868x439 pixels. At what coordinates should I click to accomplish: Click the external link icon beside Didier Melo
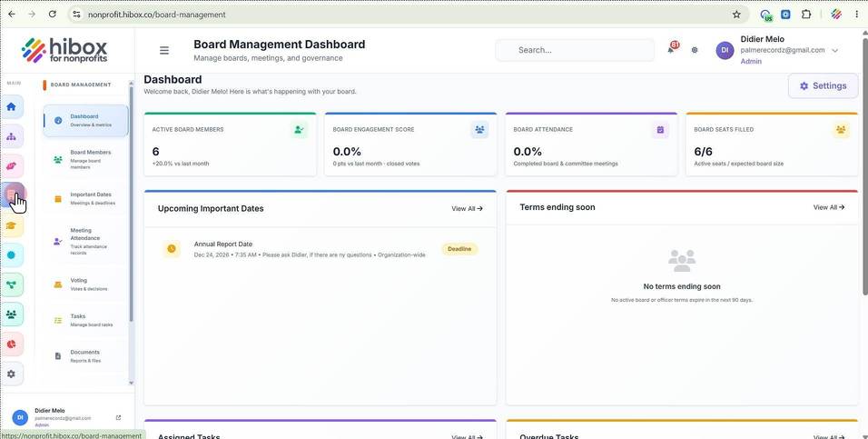click(x=118, y=418)
